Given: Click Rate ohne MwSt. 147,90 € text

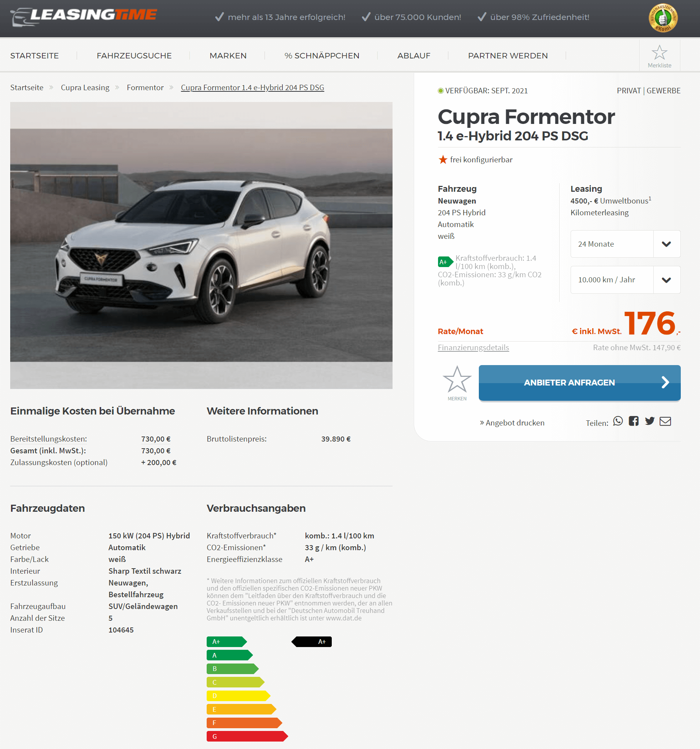Looking at the screenshot, I should 637,347.
